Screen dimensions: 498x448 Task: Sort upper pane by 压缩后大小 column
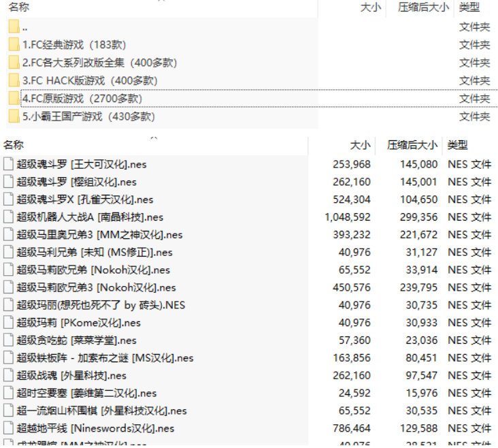423,7
